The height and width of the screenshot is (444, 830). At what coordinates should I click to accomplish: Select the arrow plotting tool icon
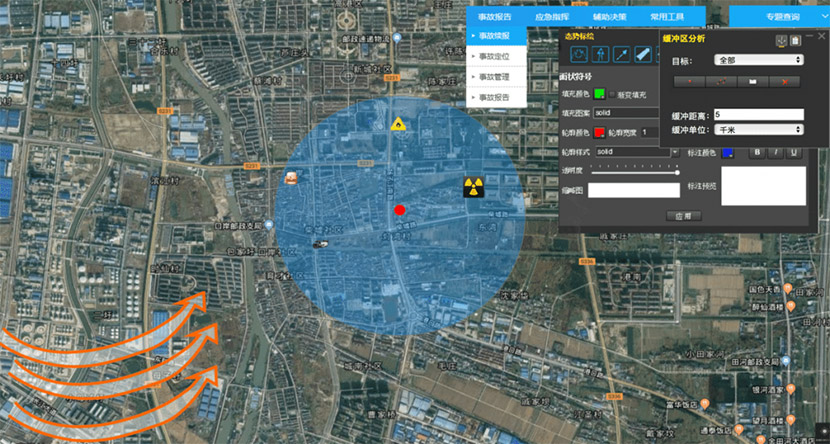(x=623, y=53)
